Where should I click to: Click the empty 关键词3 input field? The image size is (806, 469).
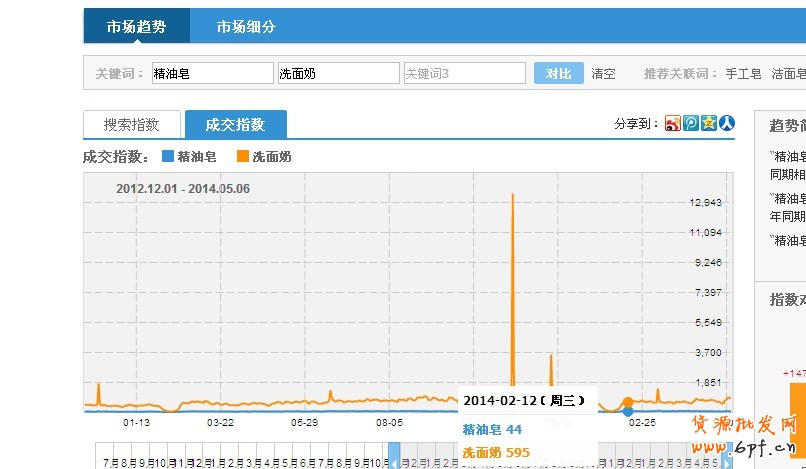pos(463,74)
